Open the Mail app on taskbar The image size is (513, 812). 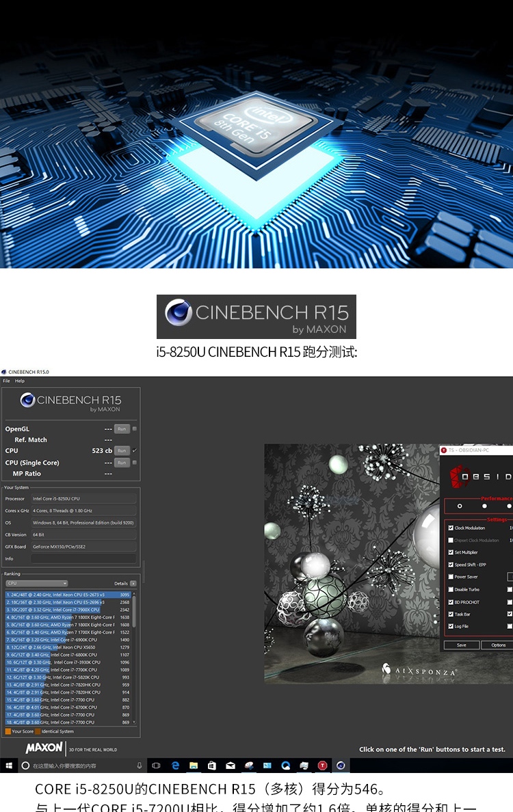(x=231, y=766)
